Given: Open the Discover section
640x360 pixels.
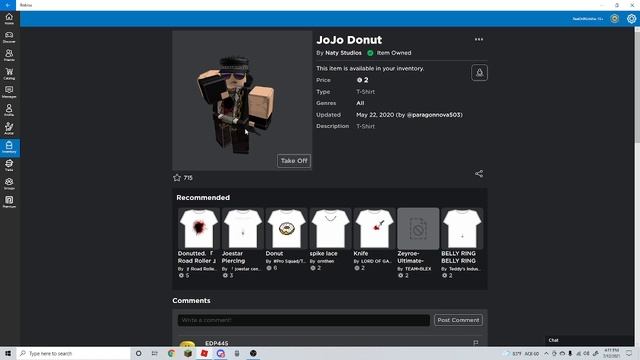Looking at the screenshot, I should click(9, 37).
